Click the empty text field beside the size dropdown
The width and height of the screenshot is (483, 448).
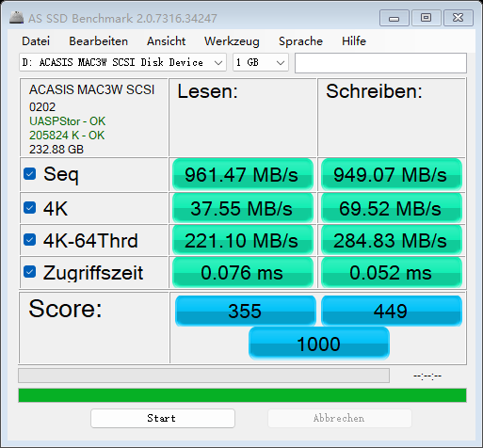pos(380,63)
